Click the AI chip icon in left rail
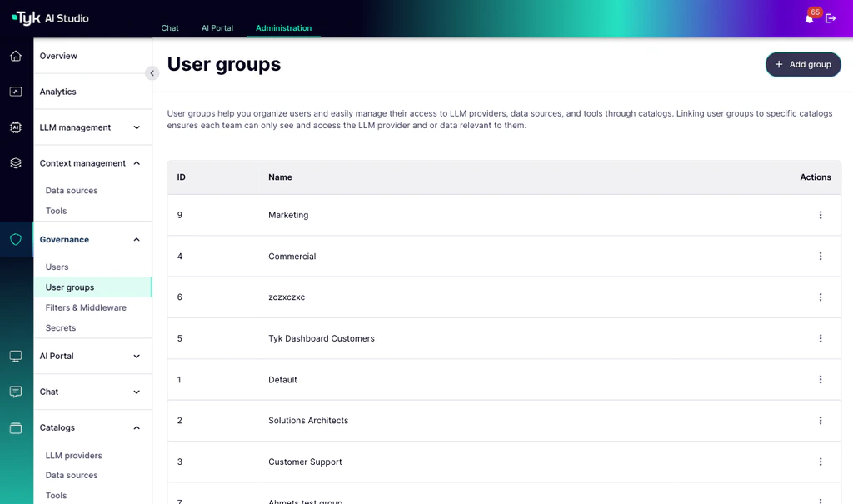The height and width of the screenshot is (504, 853). 15,127
